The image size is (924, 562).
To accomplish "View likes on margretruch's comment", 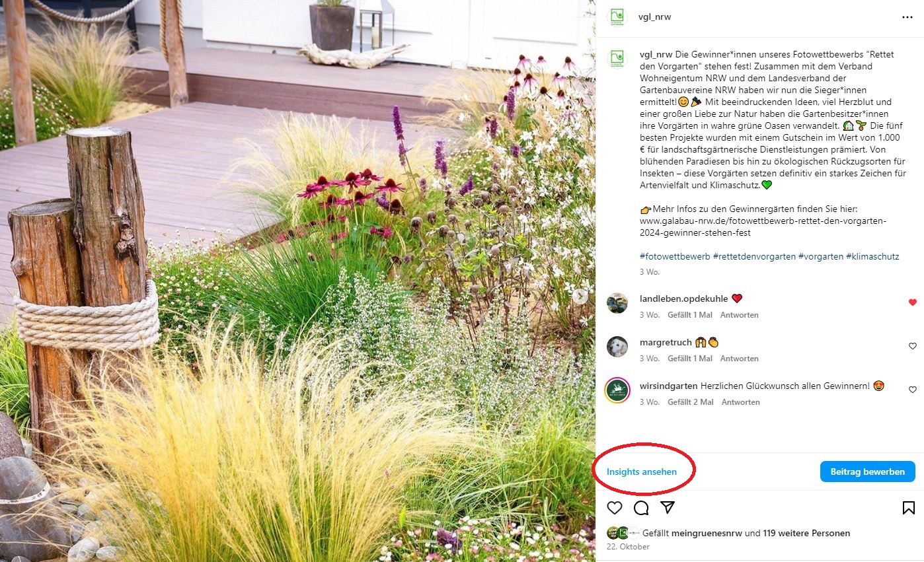I will (690, 359).
